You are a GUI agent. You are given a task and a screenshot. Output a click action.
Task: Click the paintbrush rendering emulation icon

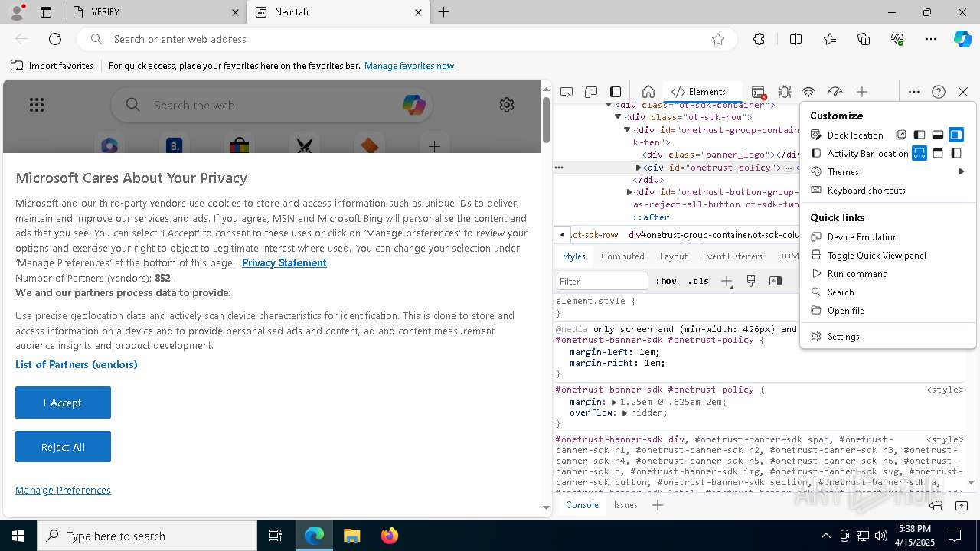[x=751, y=281]
